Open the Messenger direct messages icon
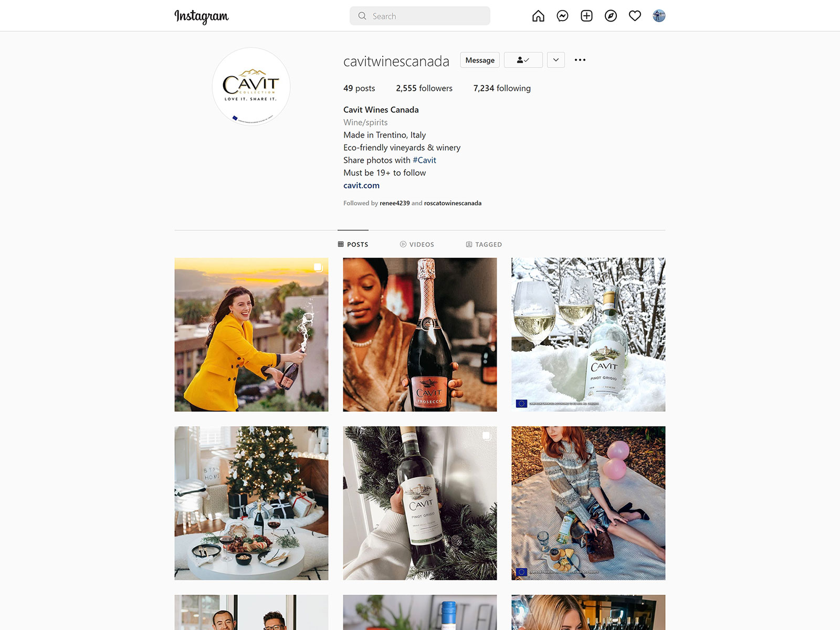 coord(562,16)
